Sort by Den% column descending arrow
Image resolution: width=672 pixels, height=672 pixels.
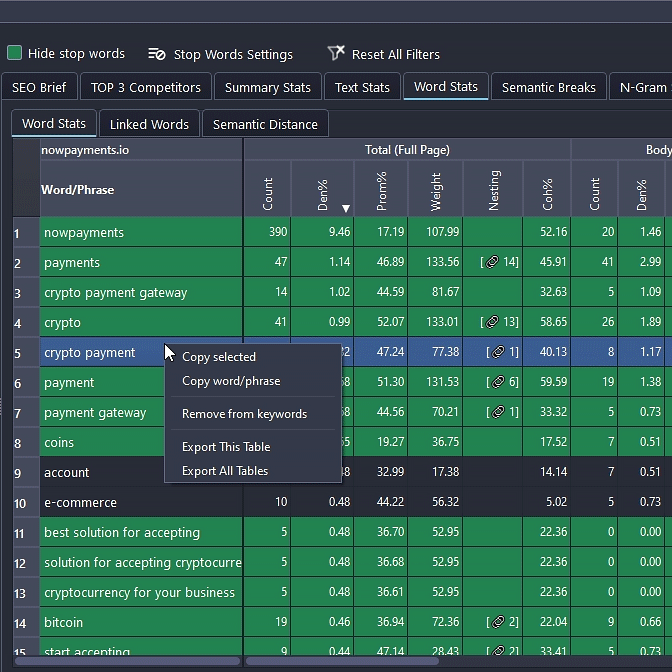click(x=346, y=208)
